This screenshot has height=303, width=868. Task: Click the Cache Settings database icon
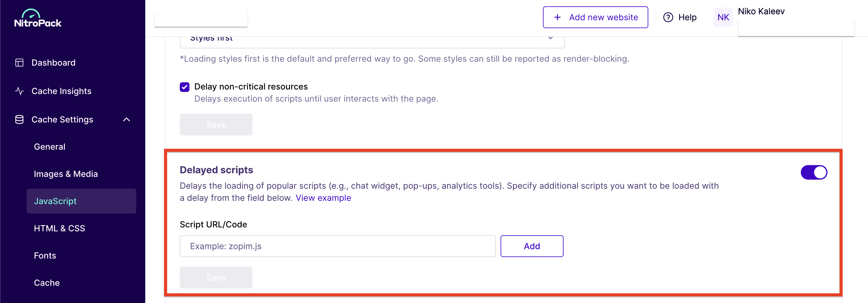pyautogui.click(x=19, y=119)
